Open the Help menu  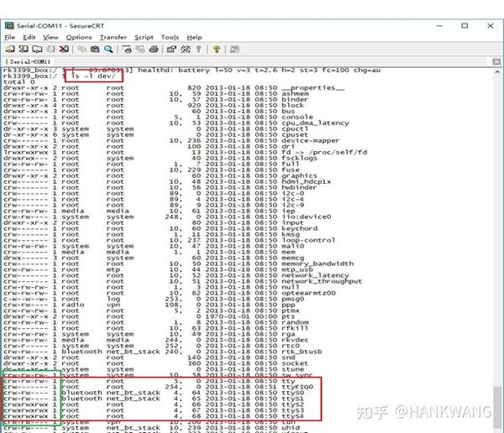coord(194,37)
